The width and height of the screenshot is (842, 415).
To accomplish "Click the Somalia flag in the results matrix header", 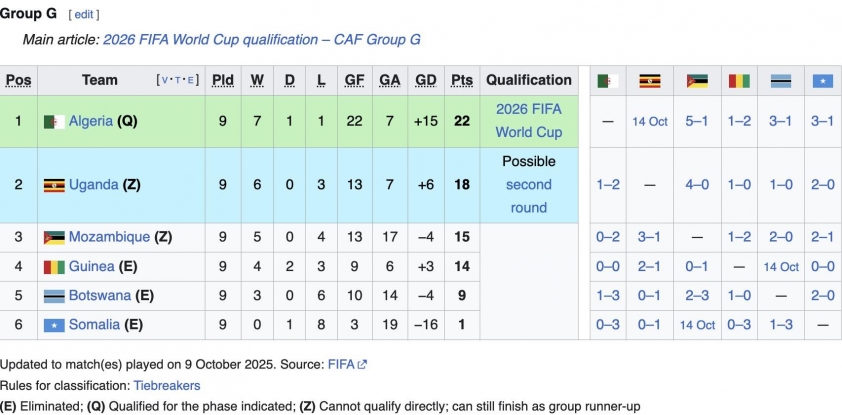I will tap(822, 81).
